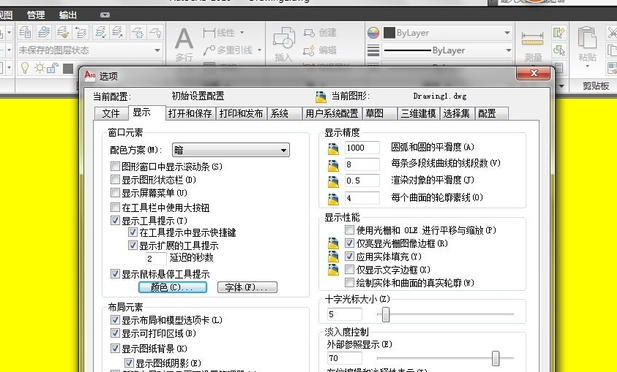The width and height of the screenshot is (617, 372).
Task: Click the Paste (粘贴) clipboard icon
Action: coord(587,39)
